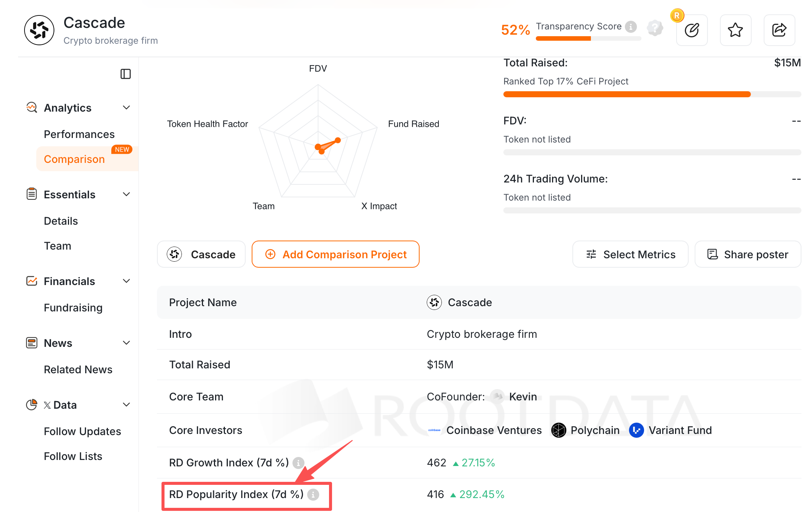Click the verification question badge icon
The height and width of the screenshot is (512, 812).
[655, 28]
